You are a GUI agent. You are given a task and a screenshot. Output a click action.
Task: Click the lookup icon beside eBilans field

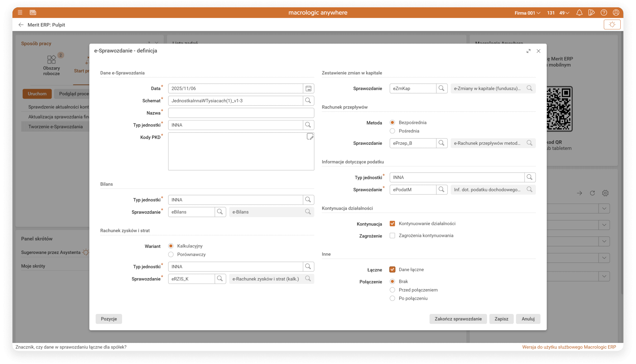click(x=220, y=212)
